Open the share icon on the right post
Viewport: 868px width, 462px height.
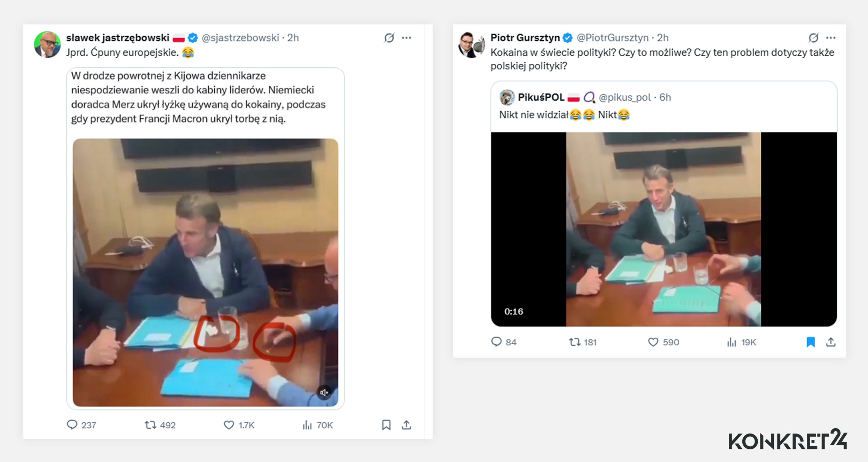click(x=832, y=342)
